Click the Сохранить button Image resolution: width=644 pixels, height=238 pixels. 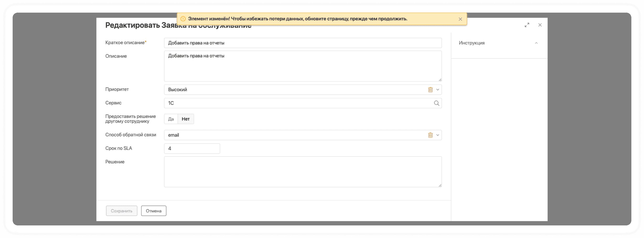(x=121, y=211)
